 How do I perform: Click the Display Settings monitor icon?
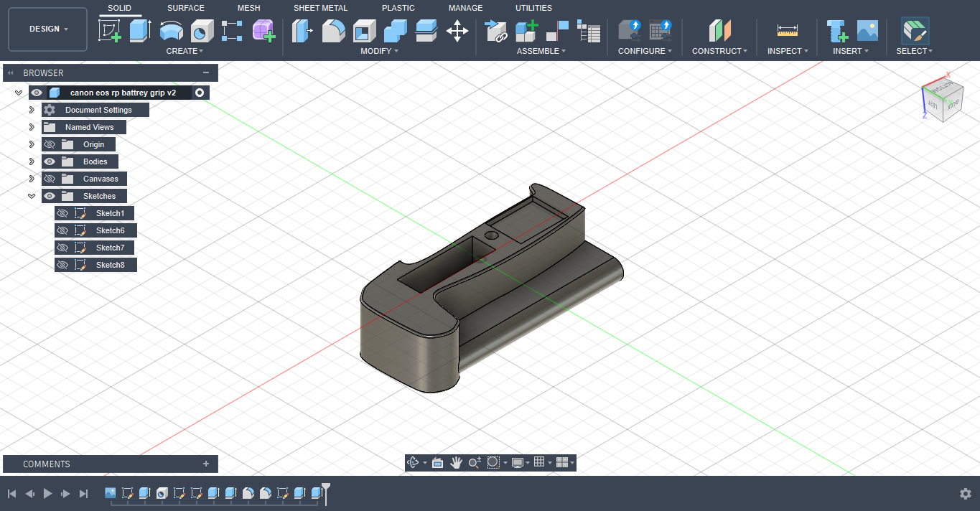[x=517, y=463]
